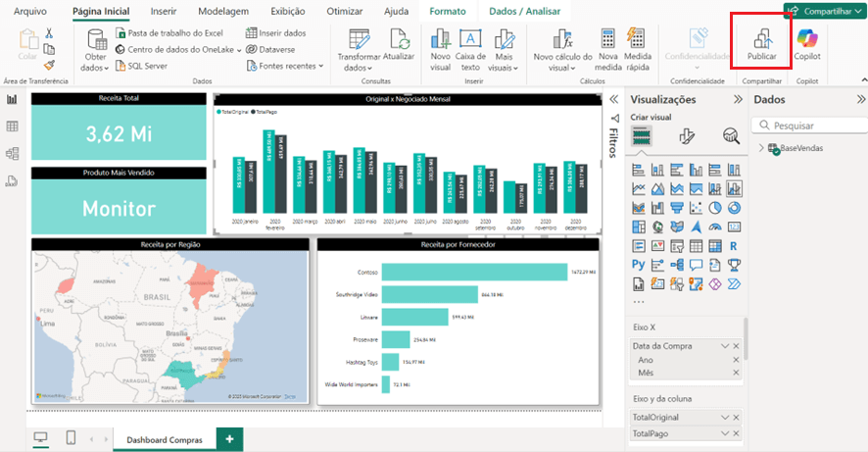Open TotalOriginal field chevron menu

[x=725, y=417]
